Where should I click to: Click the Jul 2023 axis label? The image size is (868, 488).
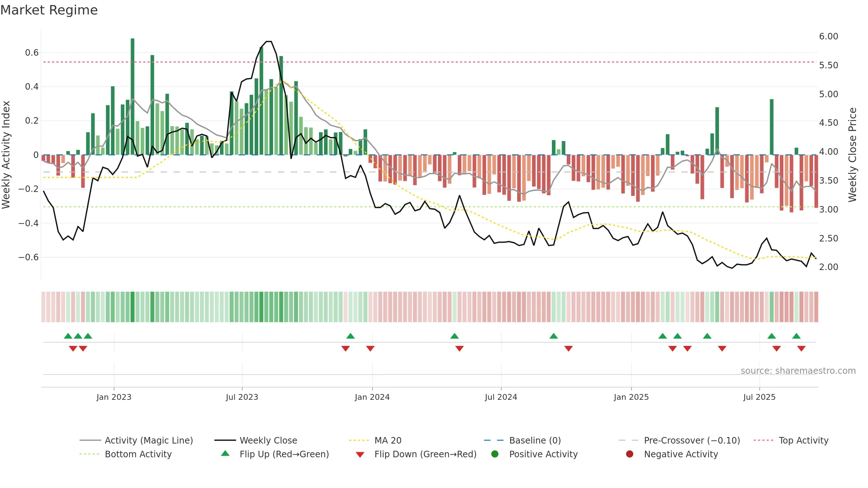(x=242, y=397)
